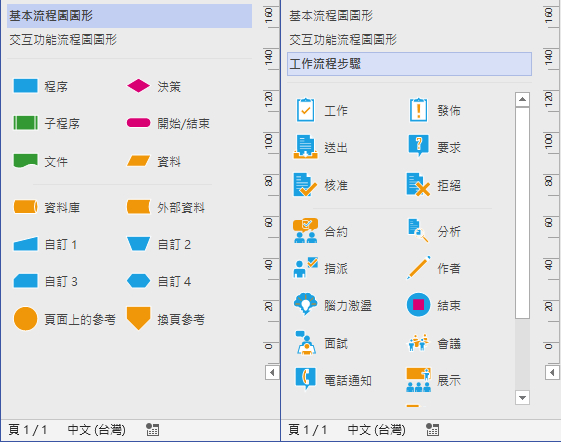Select the 腦力激盪 brainstorm icon

305,304
